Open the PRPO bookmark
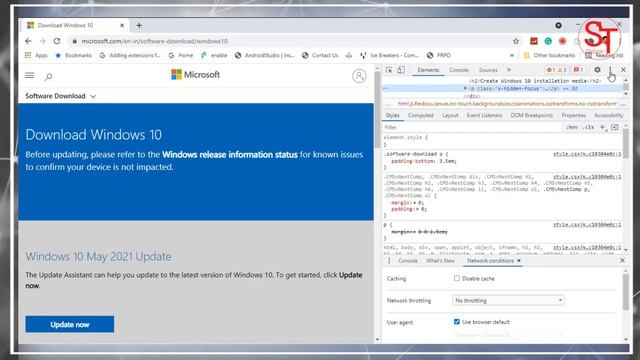Image resolution: width=640 pixels, height=360 pixels. [x=439, y=55]
